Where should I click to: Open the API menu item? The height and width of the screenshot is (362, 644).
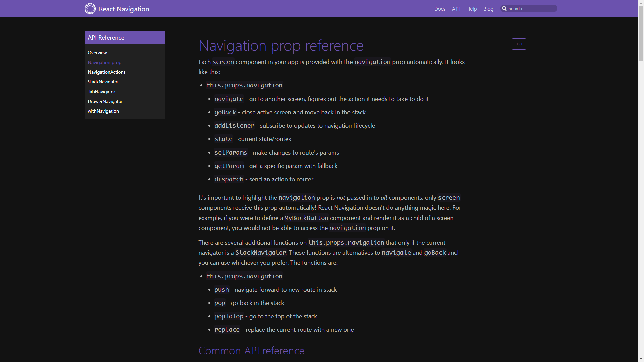pyautogui.click(x=455, y=9)
